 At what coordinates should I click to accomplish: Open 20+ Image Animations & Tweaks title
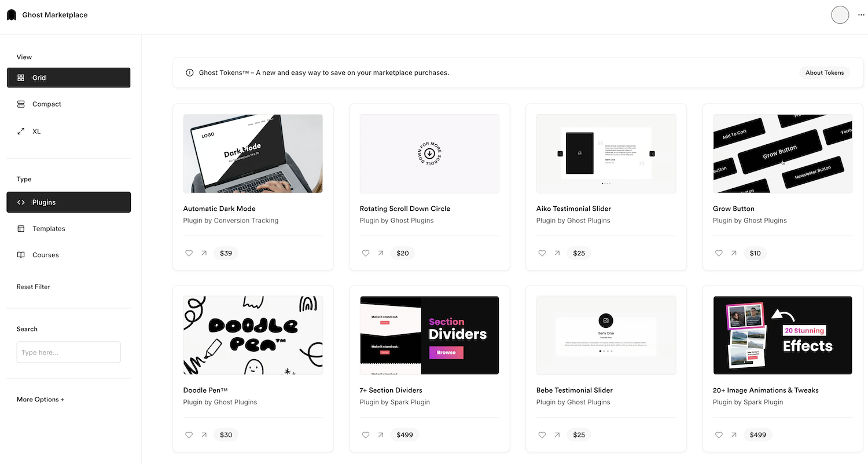click(x=766, y=390)
